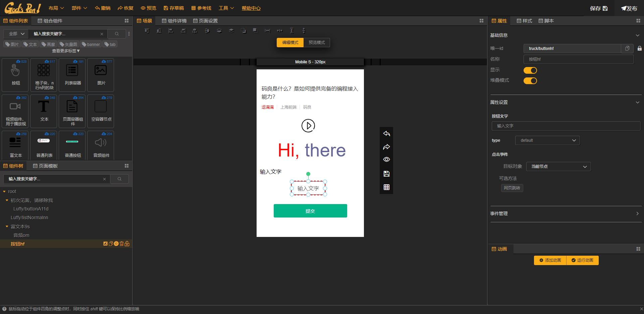Collapse the 基础信息 section

[x=637, y=35]
